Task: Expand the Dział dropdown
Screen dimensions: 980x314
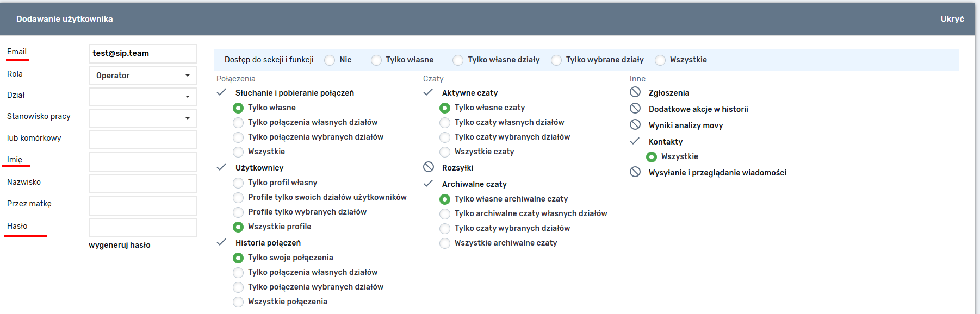Action: (x=142, y=97)
